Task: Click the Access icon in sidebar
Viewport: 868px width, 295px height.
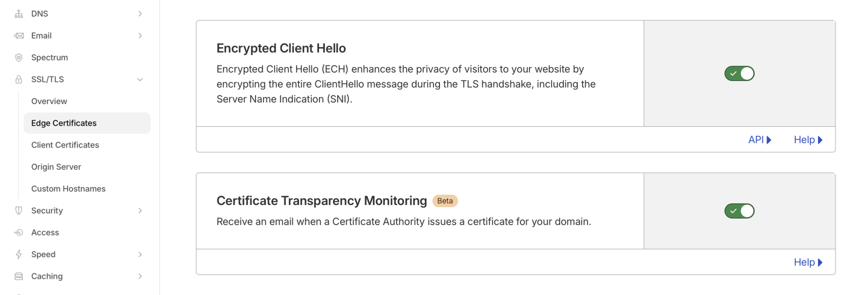Action: point(19,233)
